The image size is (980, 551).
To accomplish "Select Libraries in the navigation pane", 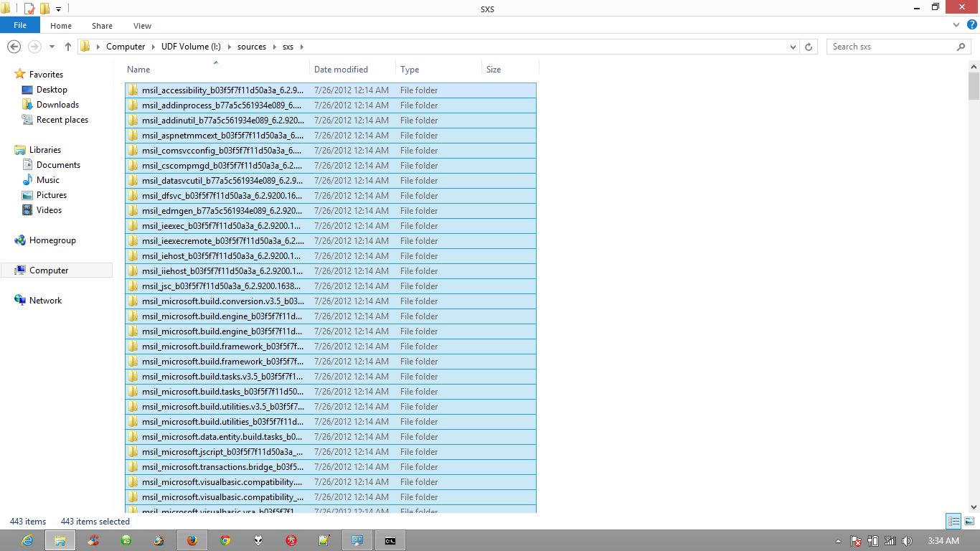I will [x=45, y=150].
